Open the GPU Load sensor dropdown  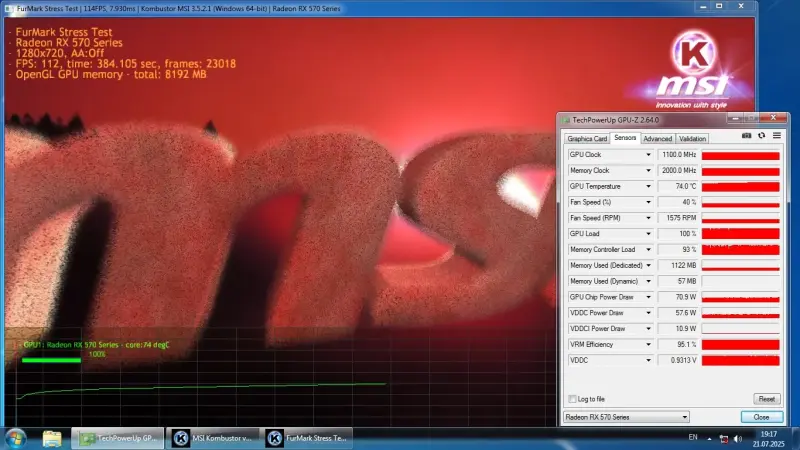point(648,234)
